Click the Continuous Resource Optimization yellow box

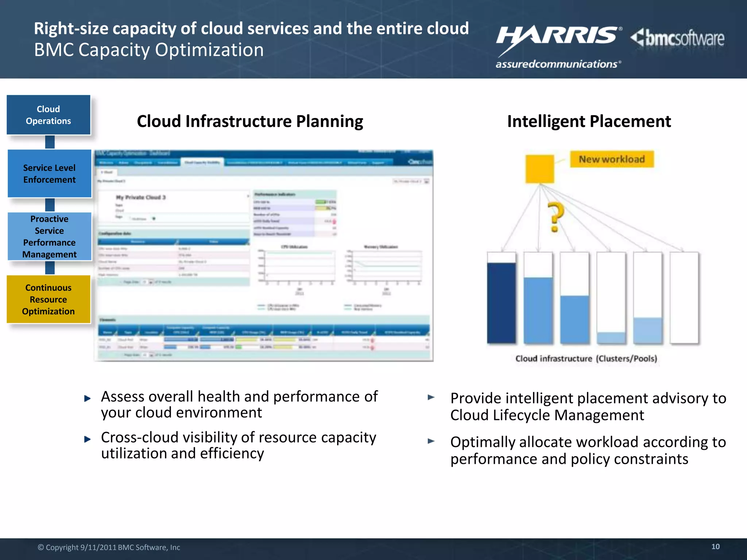pyautogui.click(x=49, y=299)
